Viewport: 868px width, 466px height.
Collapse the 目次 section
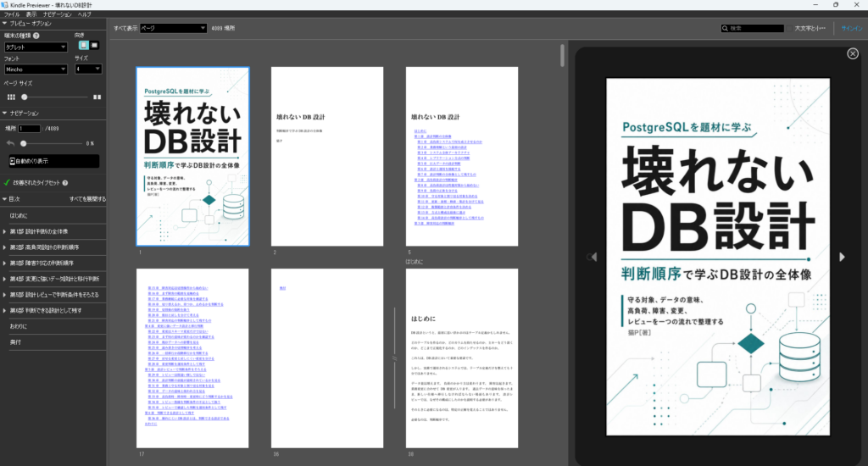coord(4,199)
